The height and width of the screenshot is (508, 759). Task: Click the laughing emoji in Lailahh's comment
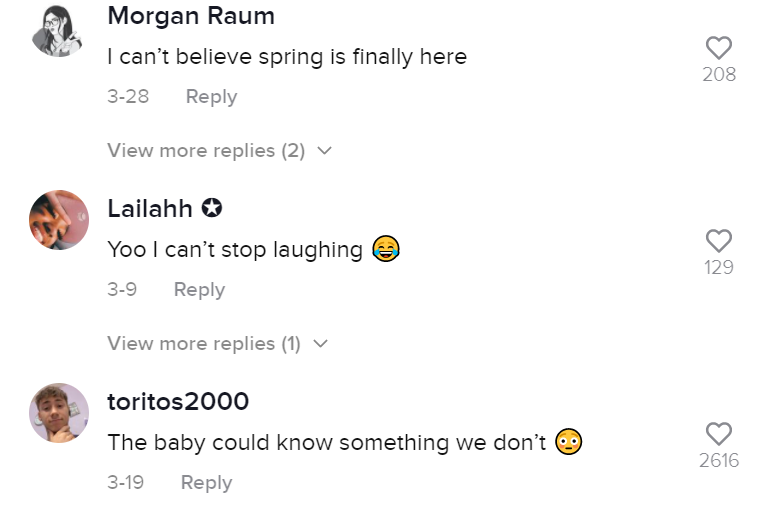pyautogui.click(x=385, y=248)
